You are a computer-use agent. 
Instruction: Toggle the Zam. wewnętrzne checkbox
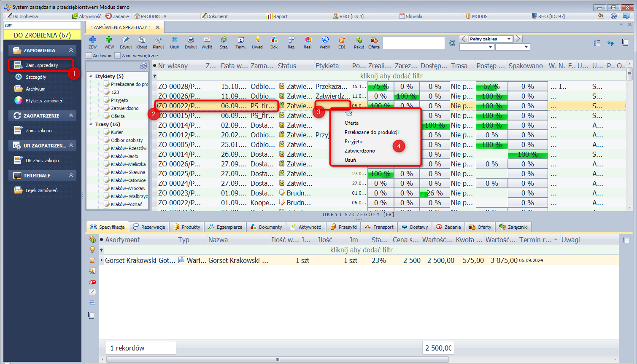point(118,56)
